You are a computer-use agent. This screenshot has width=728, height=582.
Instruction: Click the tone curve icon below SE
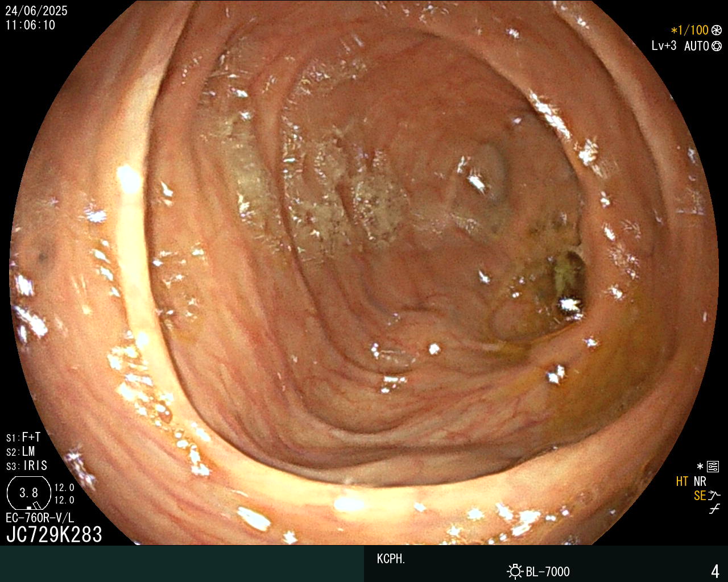coord(714,509)
